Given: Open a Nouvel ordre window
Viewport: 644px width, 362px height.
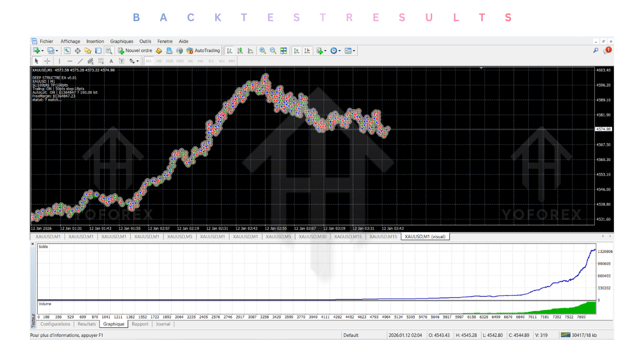Looking at the screenshot, I should tap(135, 50).
